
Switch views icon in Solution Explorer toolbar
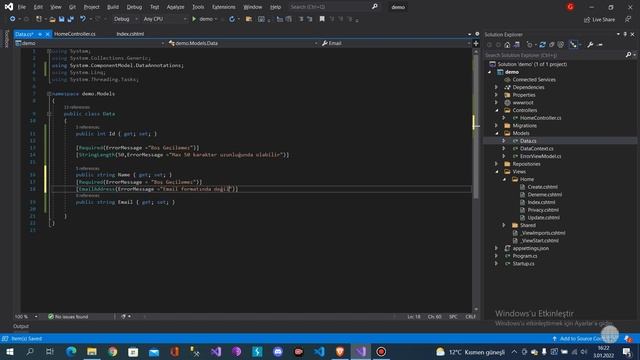click(x=517, y=45)
